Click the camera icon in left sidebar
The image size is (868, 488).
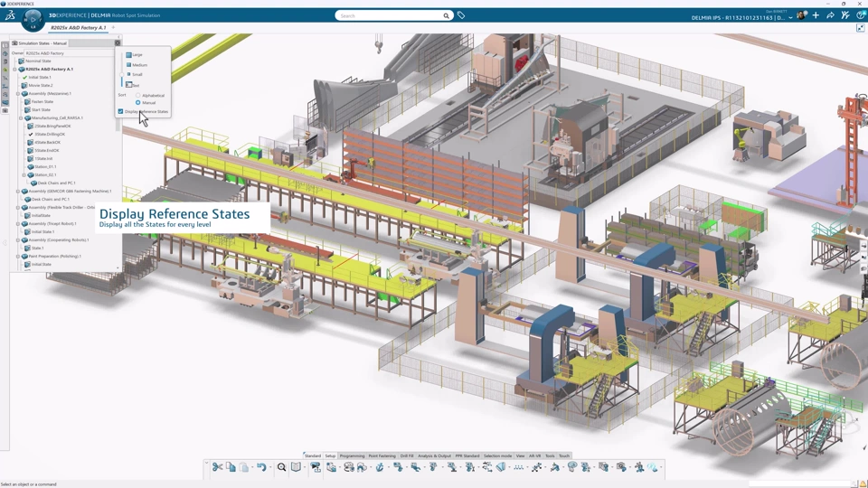(5, 110)
